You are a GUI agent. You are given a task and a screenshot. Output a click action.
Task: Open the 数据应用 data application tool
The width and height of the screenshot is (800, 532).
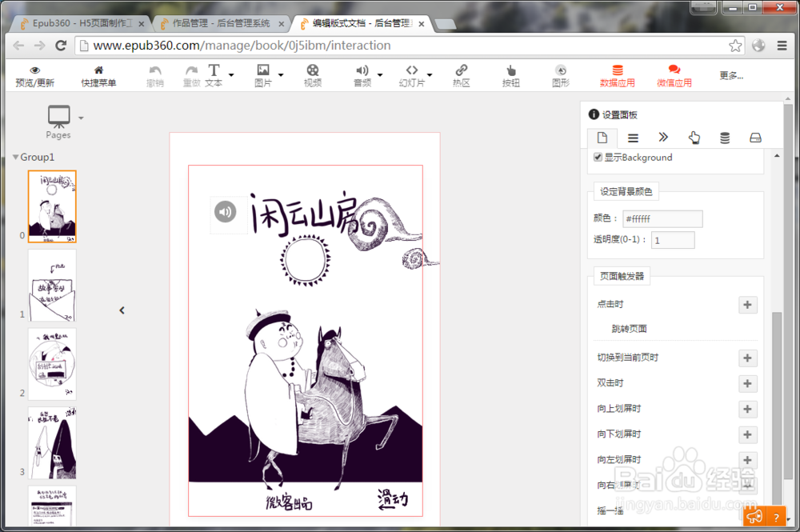[x=618, y=75]
